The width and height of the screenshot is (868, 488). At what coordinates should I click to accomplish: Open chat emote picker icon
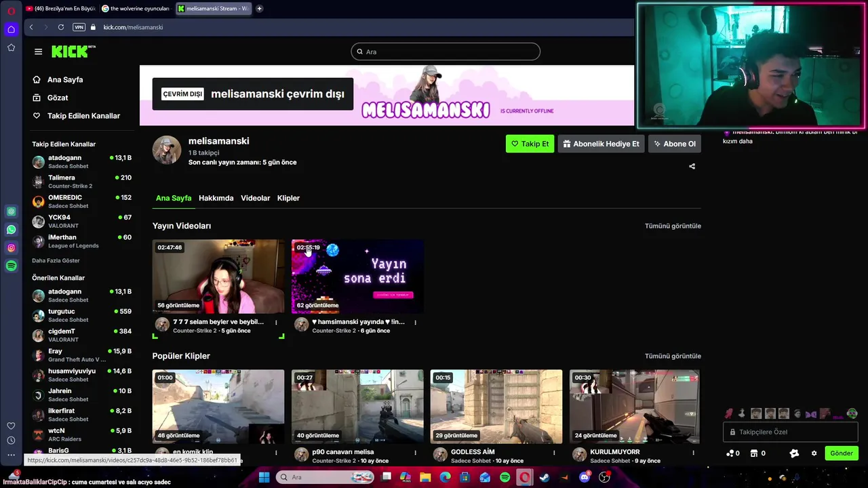pos(794,453)
